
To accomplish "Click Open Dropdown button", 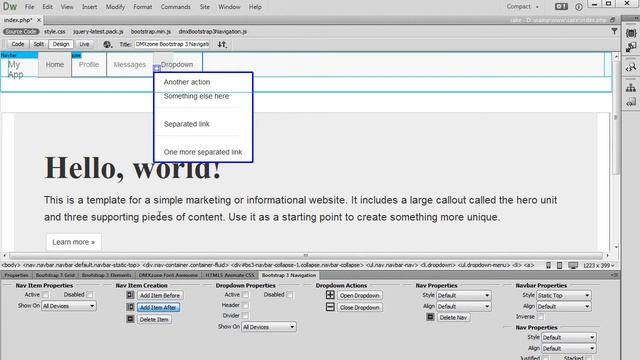I will pyautogui.click(x=360, y=295).
